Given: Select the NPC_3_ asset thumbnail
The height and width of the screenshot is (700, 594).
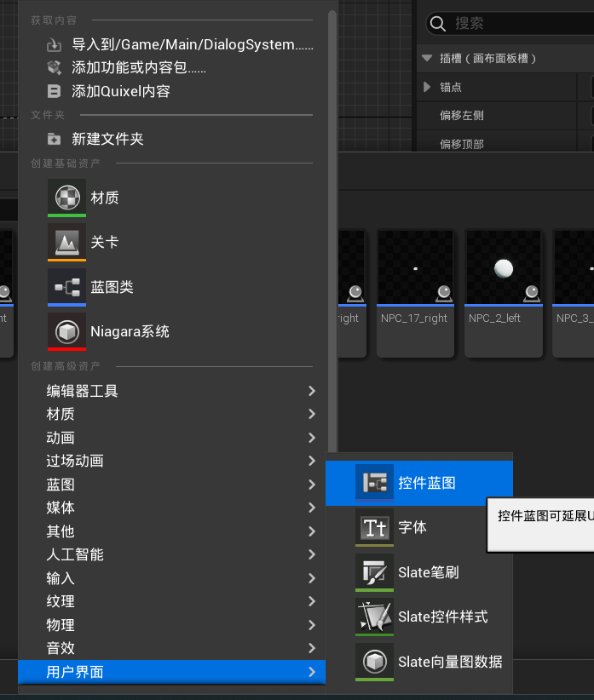Looking at the screenshot, I should [x=574, y=267].
